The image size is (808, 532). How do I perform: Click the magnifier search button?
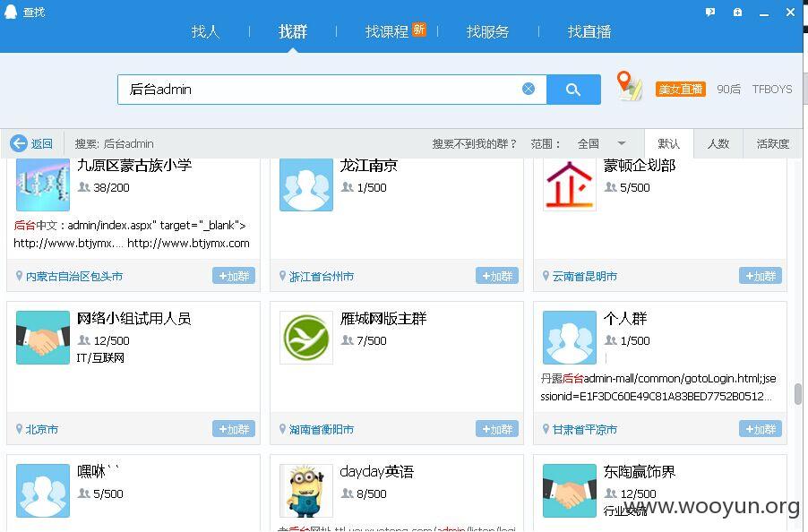point(573,89)
